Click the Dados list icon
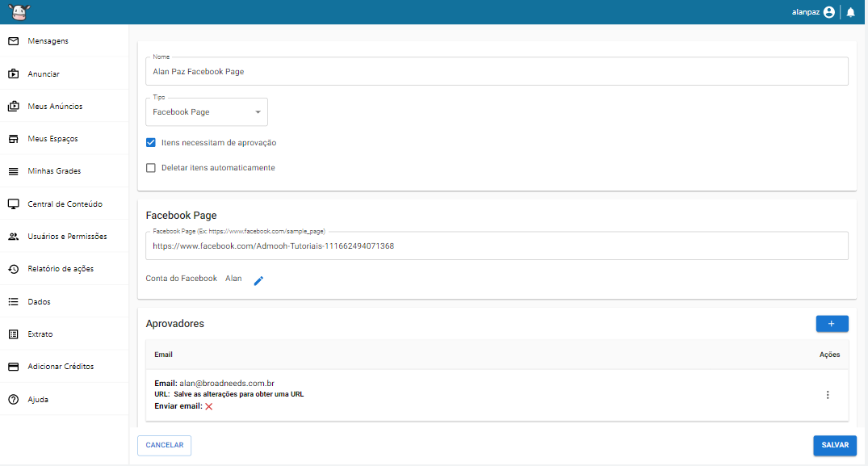Screen dimensions: 868x466 [13, 301]
